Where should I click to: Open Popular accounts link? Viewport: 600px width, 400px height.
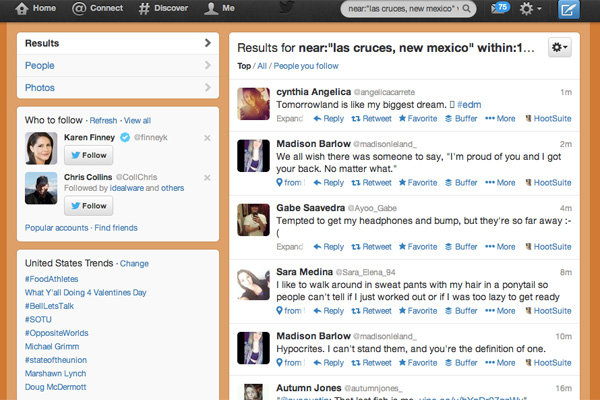coord(57,228)
